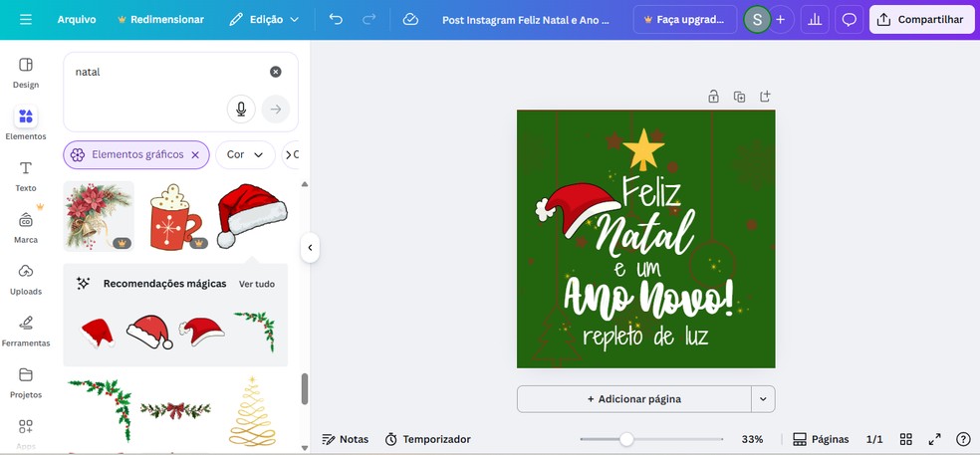Image resolution: width=980 pixels, height=455 pixels.
Task: Select the first small Santa hat recommendation
Action: click(99, 333)
